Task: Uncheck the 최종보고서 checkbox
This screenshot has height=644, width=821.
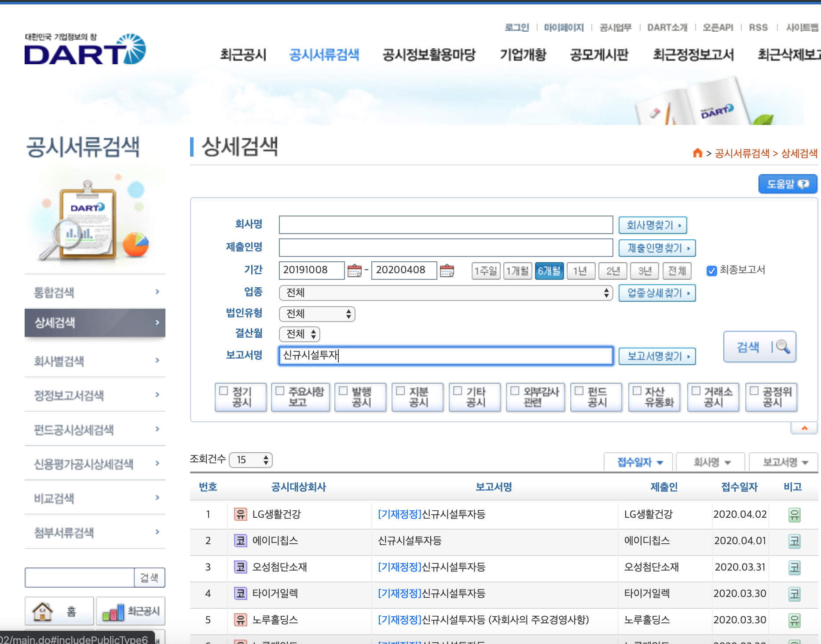Action: point(711,271)
